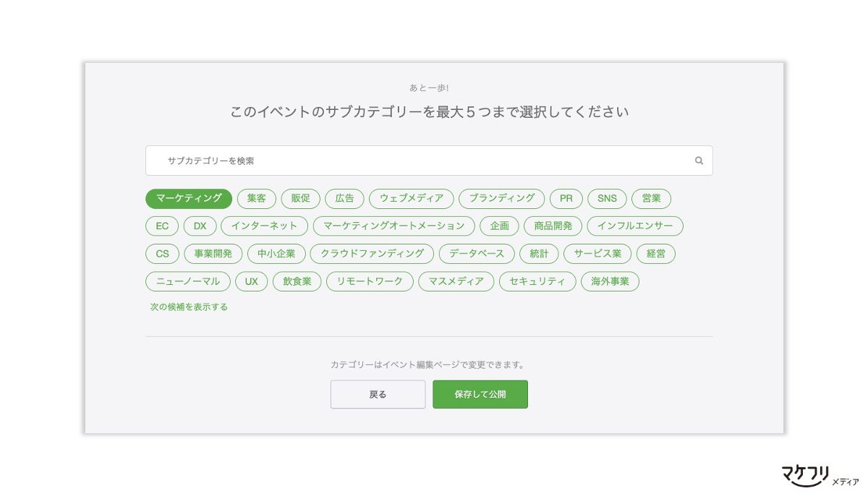Click the 保存して公開 button
This screenshot has height=499, width=868.
click(x=480, y=394)
